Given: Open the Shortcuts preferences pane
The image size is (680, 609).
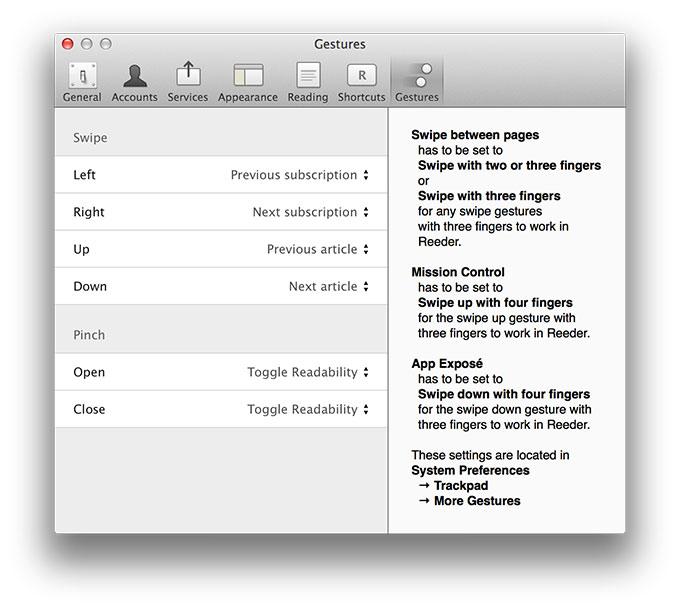Looking at the screenshot, I should [x=361, y=82].
